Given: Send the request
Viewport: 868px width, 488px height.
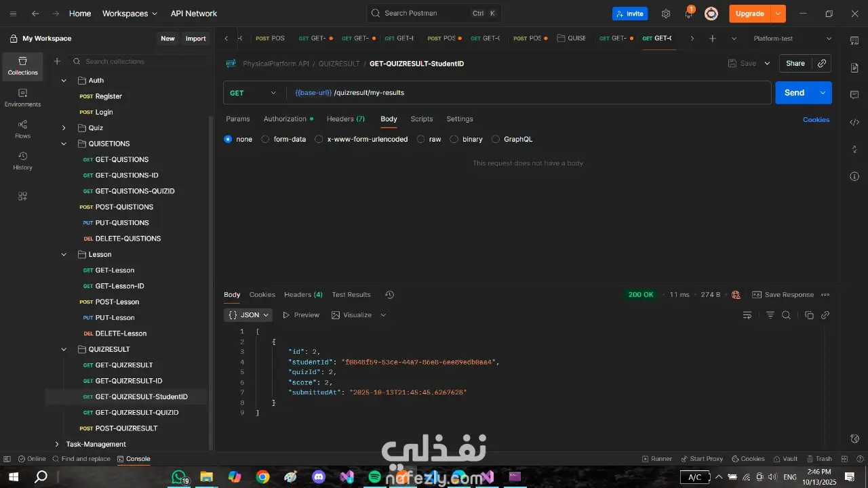Looking at the screenshot, I should [794, 93].
